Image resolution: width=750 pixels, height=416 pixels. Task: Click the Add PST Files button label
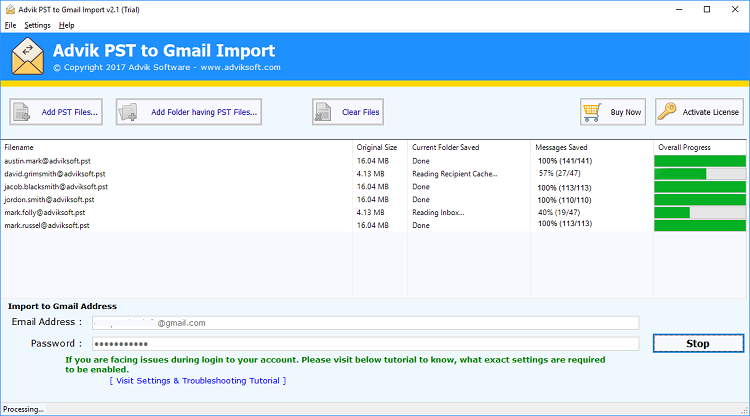69,112
